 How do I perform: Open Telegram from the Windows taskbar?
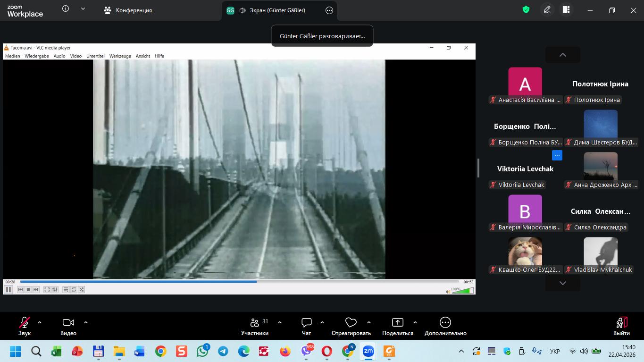223,351
